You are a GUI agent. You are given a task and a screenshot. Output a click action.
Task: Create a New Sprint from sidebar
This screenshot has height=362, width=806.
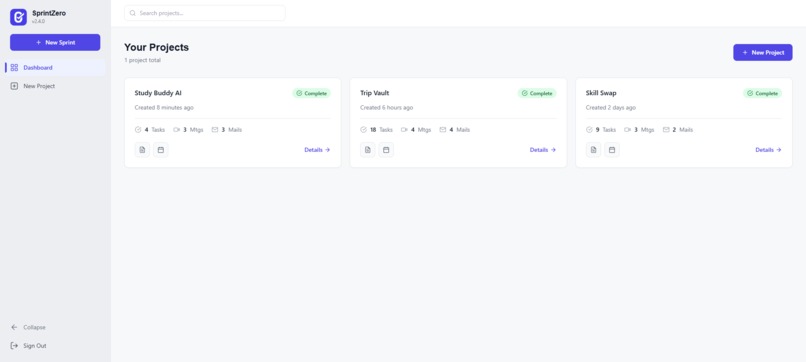tap(55, 43)
